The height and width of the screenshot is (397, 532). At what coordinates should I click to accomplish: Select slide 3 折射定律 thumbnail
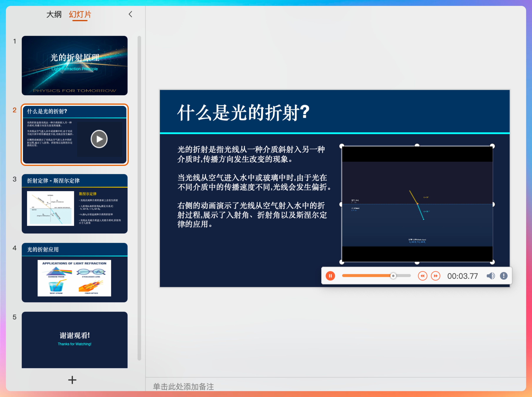[x=75, y=203]
